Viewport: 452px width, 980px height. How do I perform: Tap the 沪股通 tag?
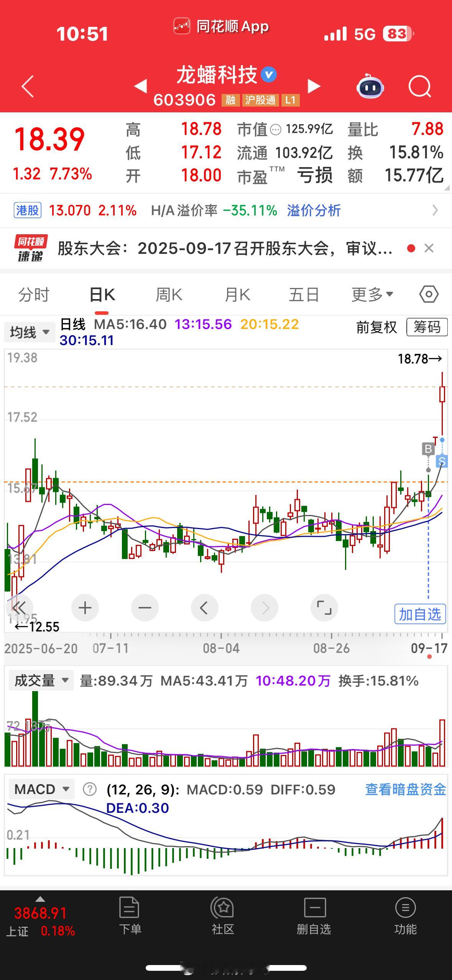(x=260, y=100)
